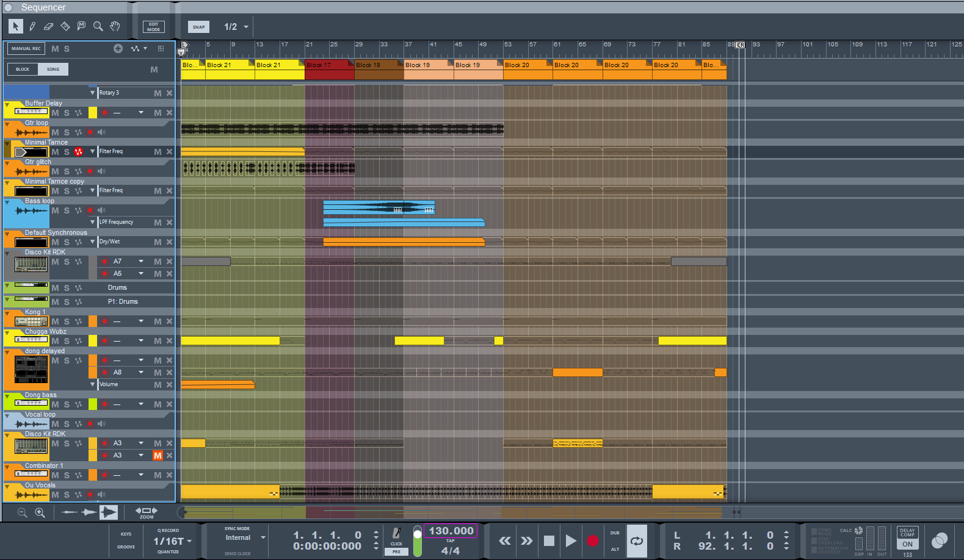Click the add track plus icon

coord(118,49)
